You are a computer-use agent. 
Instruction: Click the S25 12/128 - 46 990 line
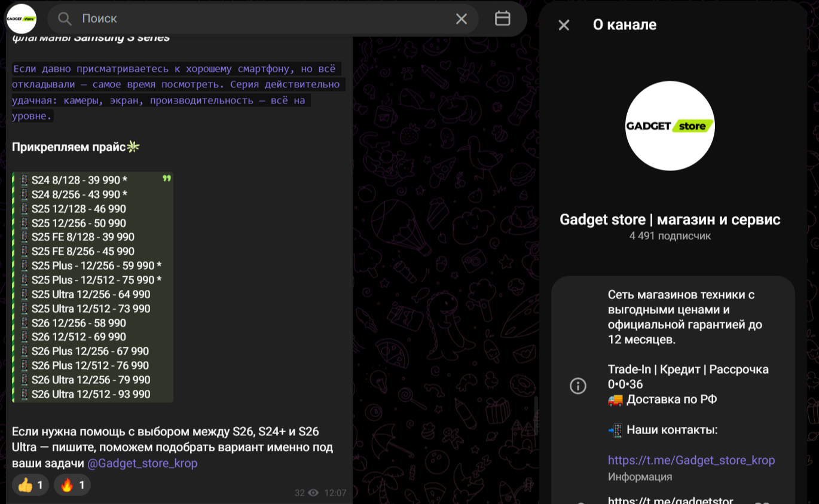click(x=73, y=209)
